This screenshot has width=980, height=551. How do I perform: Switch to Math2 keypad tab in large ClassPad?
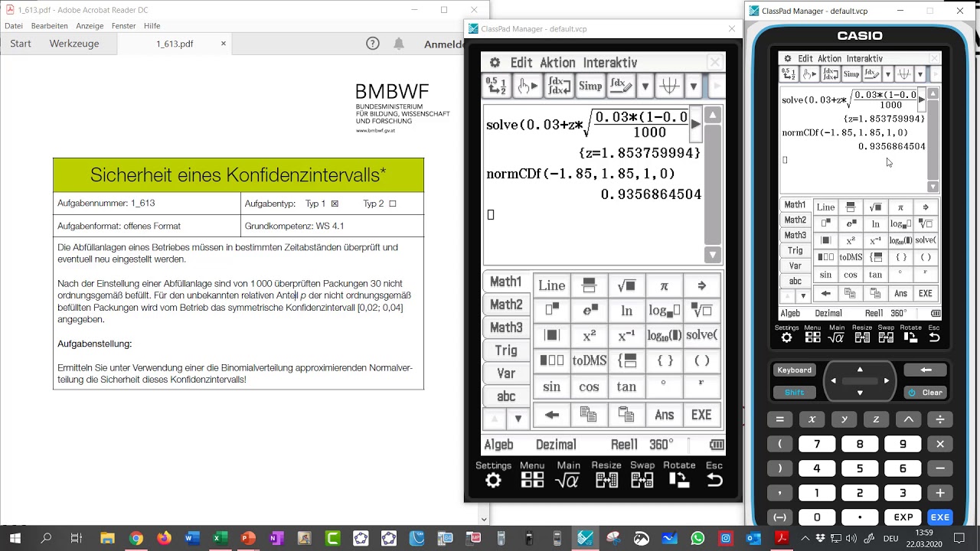coord(506,305)
